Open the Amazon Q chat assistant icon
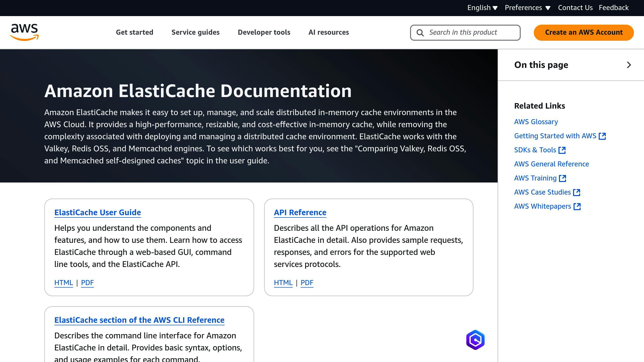Viewport: 644px width, 362px height. pyautogui.click(x=475, y=340)
